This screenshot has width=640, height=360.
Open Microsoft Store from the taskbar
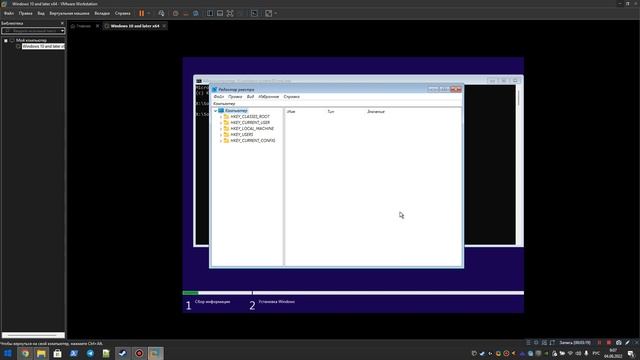tap(58, 353)
